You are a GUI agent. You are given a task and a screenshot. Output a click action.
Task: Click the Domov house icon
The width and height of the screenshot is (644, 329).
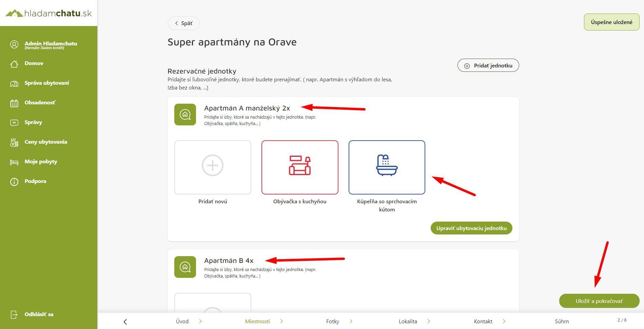coord(14,64)
